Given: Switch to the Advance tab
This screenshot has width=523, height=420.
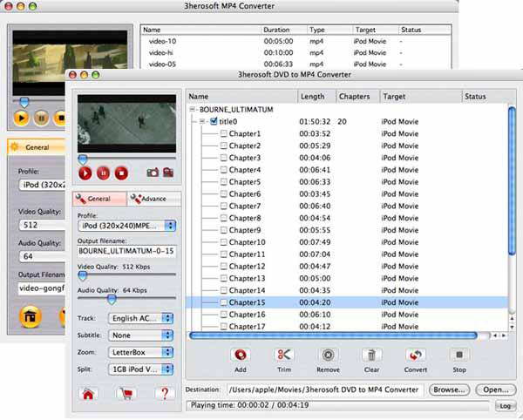Looking at the screenshot, I should [x=153, y=199].
